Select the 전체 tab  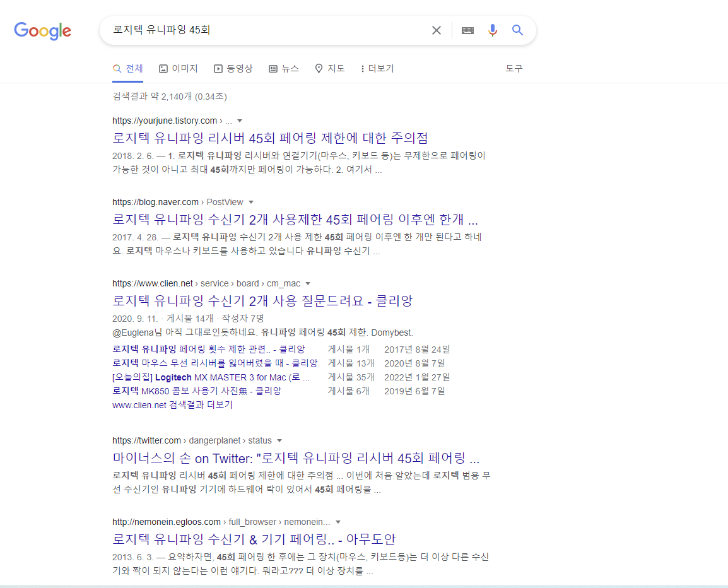(x=127, y=69)
